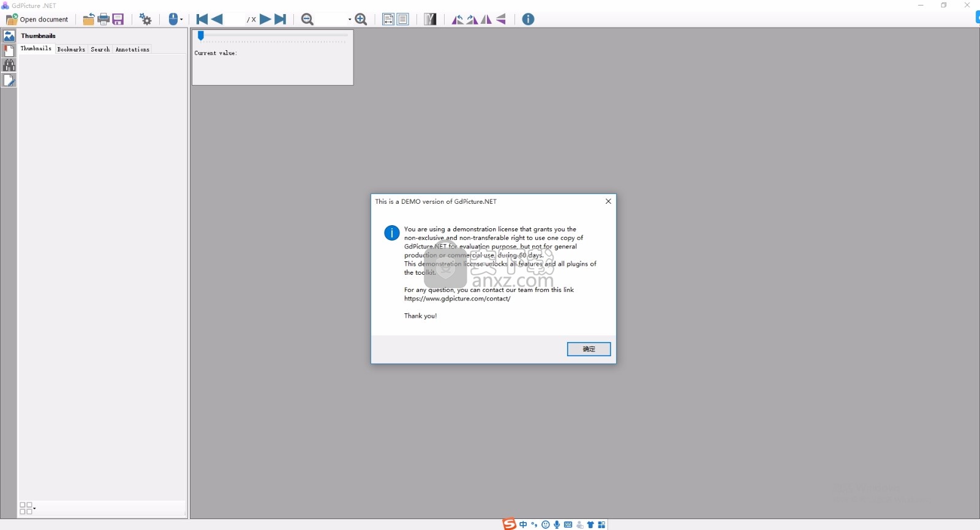980x530 pixels.
Task: Click the gamma/contrast adjustment icon
Action: (x=431, y=20)
